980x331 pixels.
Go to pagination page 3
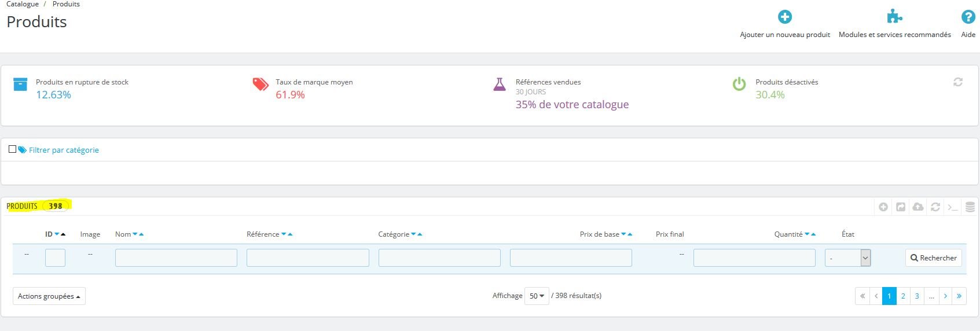[x=917, y=296]
